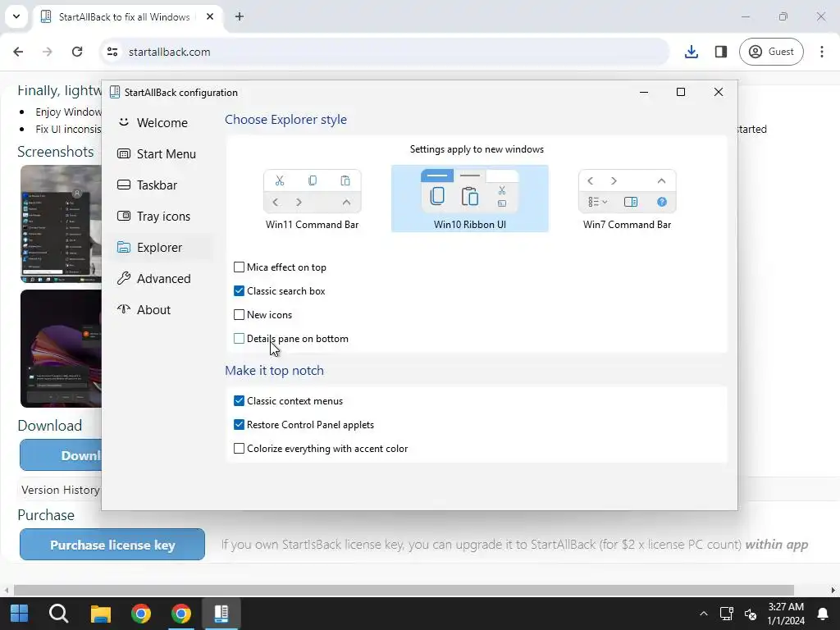Toggle Chrome side panel icon
Screen dimensions: 840x630
pos(721,52)
